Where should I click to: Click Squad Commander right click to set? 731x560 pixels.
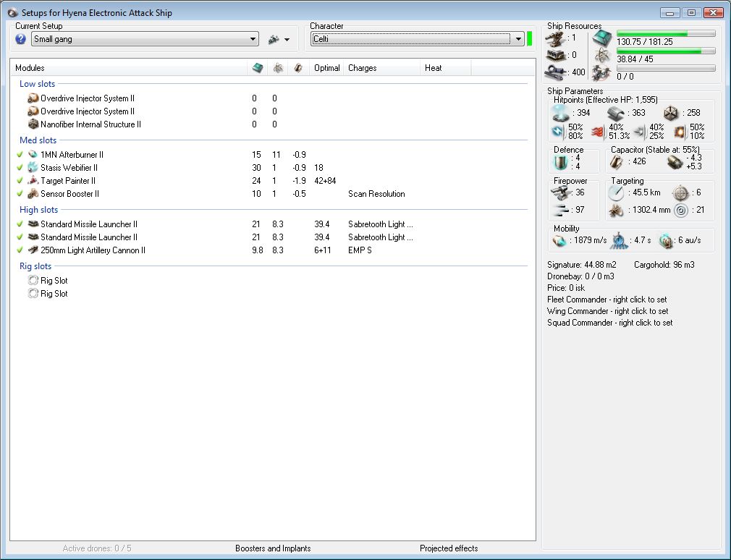pos(610,323)
